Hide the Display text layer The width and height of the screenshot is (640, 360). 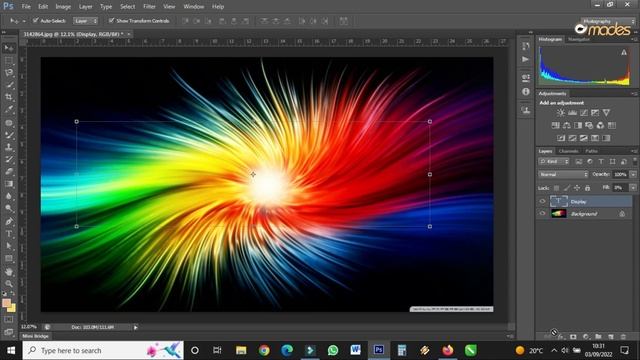(x=542, y=201)
